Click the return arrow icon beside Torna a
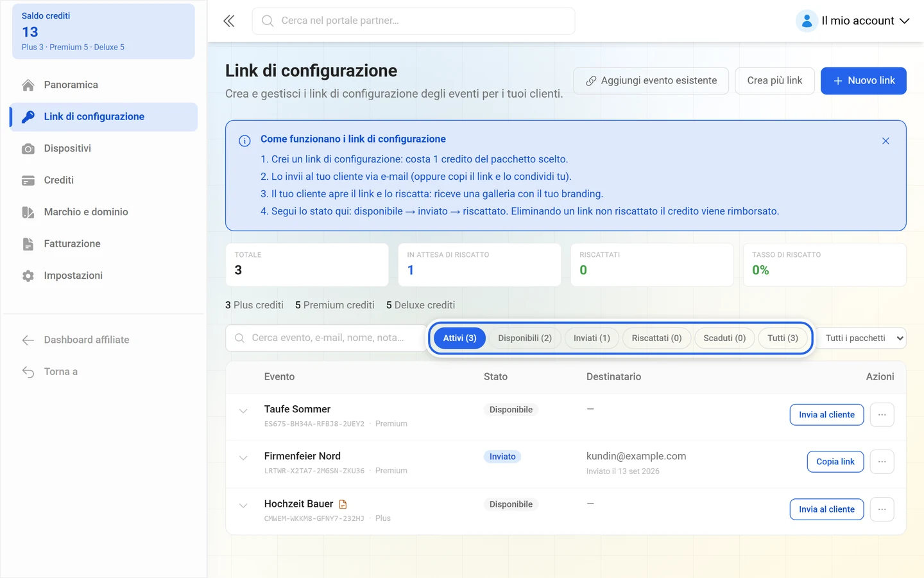Viewport: 924px width, 578px height. click(x=28, y=372)
